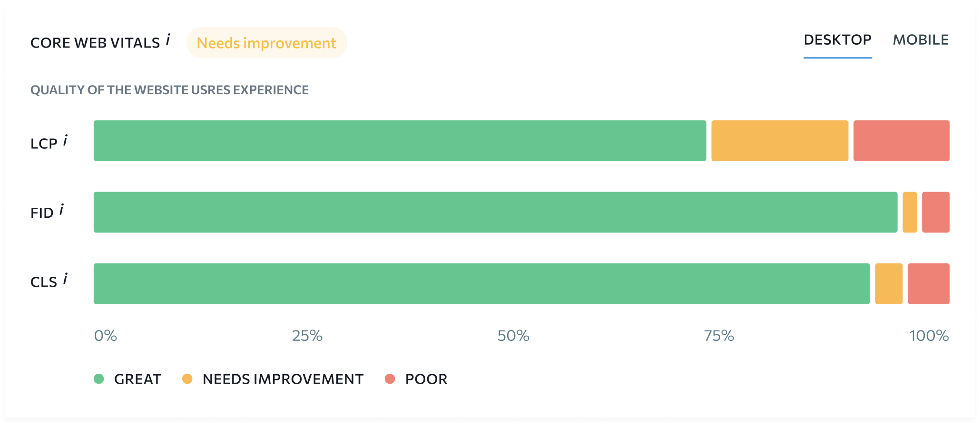The width and height of the screenshot is (980, 426).
Task: Click the red FID poor segment
Action: coord(936,212)
